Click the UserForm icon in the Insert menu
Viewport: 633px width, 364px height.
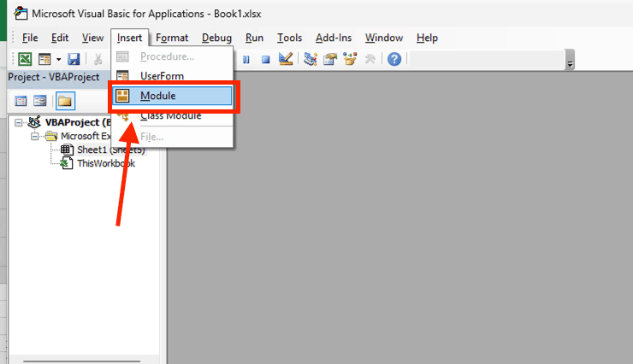click(122, 76)
